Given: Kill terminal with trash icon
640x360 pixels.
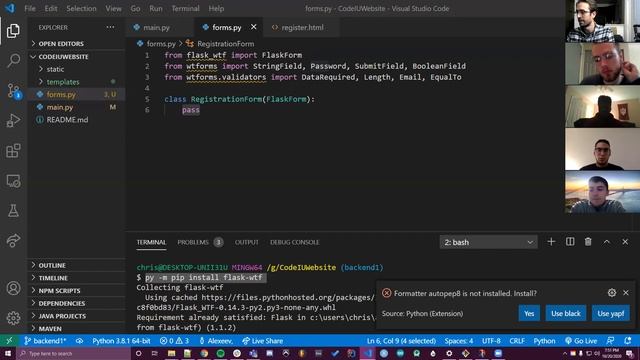Looking at the screenshot, I should point(588,242).
